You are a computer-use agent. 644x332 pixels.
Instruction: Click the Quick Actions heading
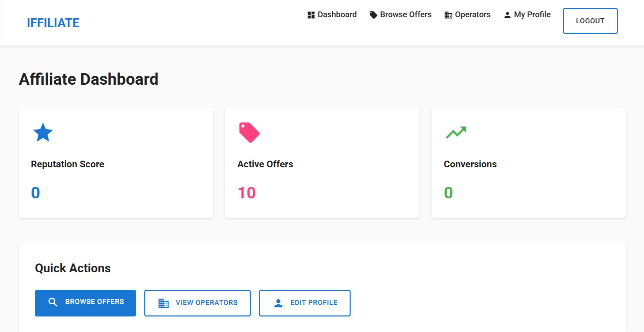73,268
